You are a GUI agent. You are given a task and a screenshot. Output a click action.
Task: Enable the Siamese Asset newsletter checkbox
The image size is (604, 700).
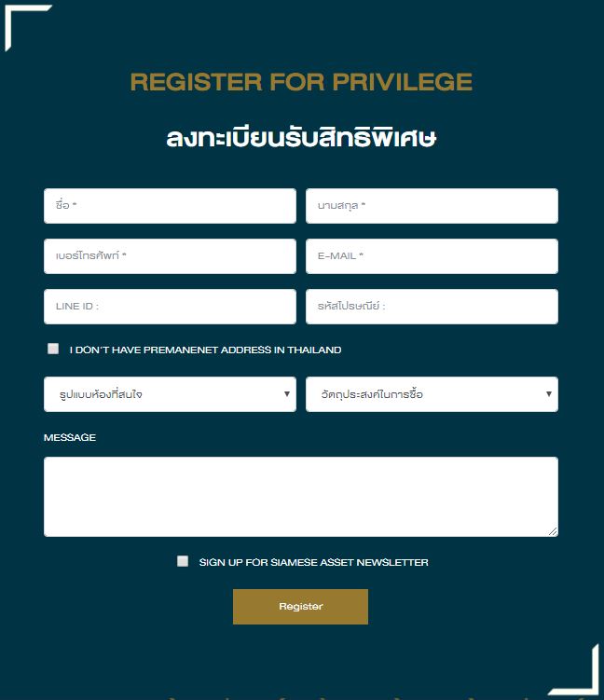183,561
